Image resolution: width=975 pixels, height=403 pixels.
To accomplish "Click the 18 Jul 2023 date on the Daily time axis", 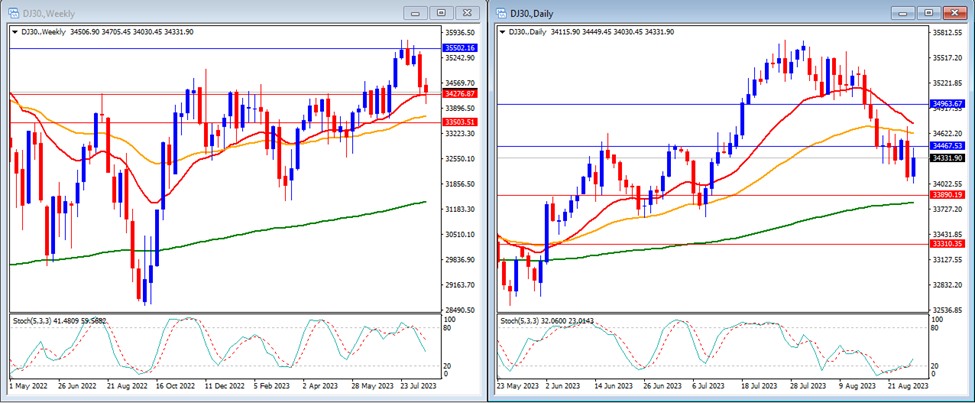I will point(759,386).
